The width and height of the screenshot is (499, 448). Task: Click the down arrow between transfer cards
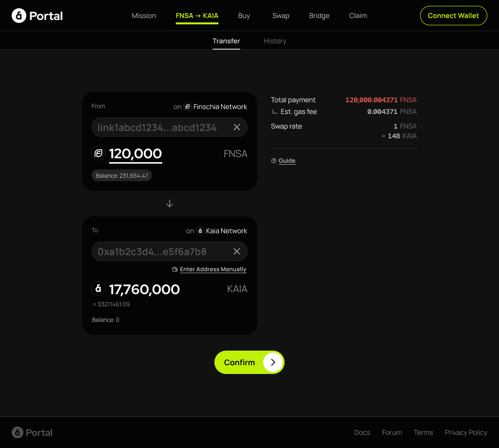click(170, 204)
